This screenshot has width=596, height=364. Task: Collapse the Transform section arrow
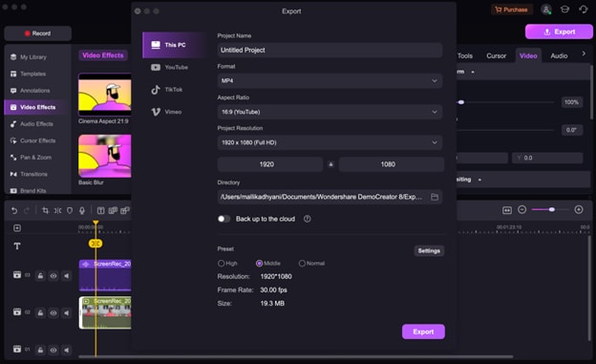(473, 72)
